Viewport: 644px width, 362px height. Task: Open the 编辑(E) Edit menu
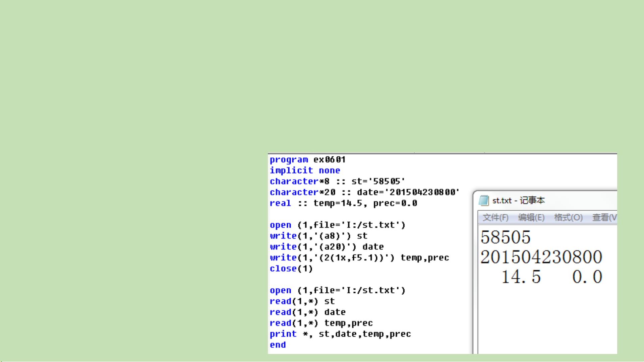(531, 218)
